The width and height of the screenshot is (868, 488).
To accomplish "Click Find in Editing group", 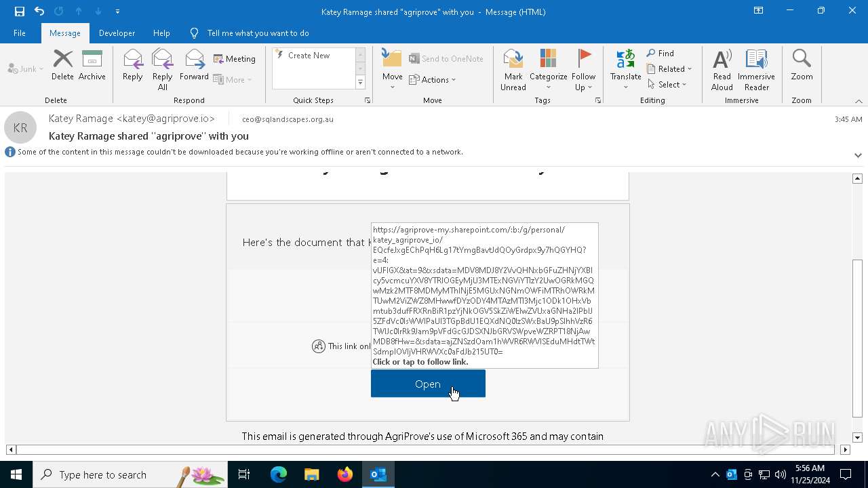I will click(660, 54).
